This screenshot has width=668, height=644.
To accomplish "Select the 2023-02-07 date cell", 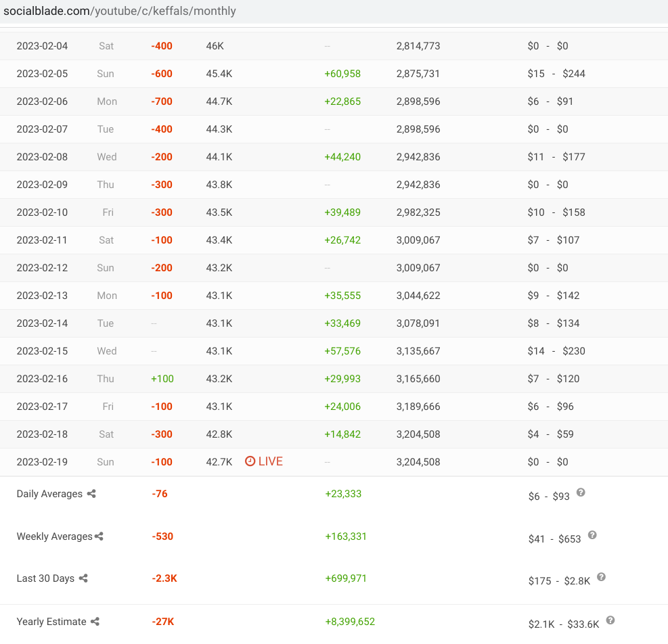I will tap(42, 129).
